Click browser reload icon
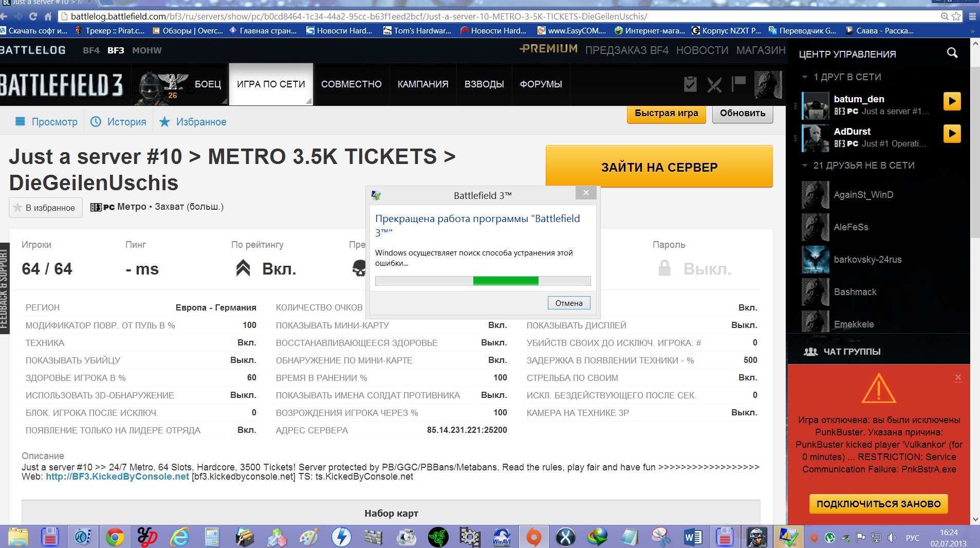 (33, 16)
